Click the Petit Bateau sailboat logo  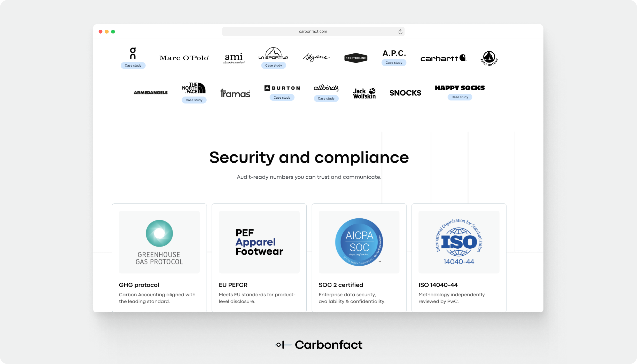point(489,58)
